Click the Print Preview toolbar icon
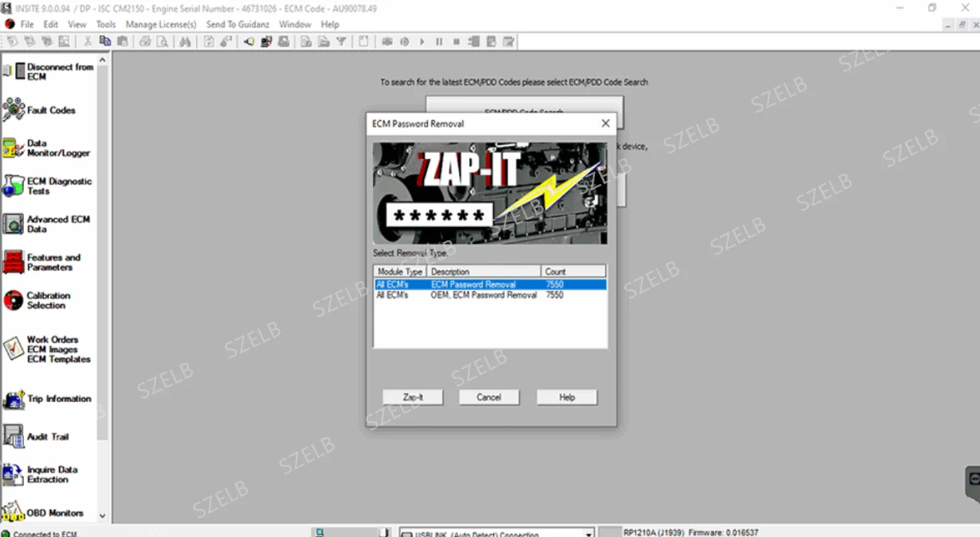 point(162,42)
